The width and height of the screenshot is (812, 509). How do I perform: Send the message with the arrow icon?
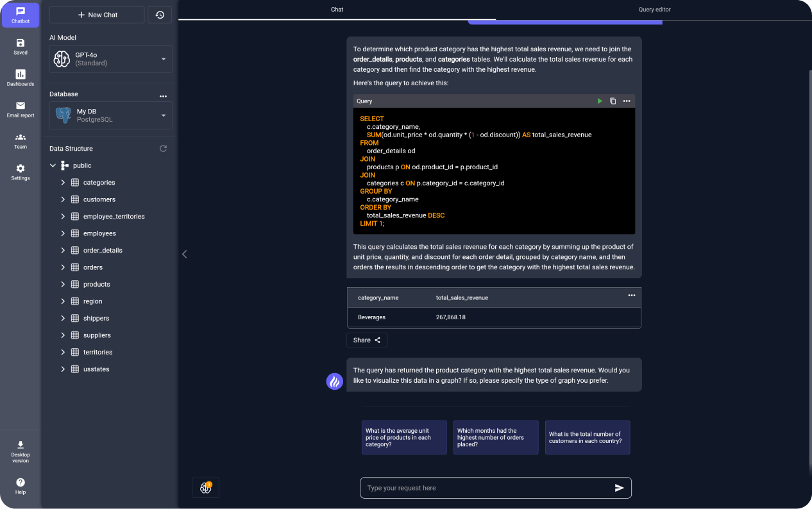(619, 488)
